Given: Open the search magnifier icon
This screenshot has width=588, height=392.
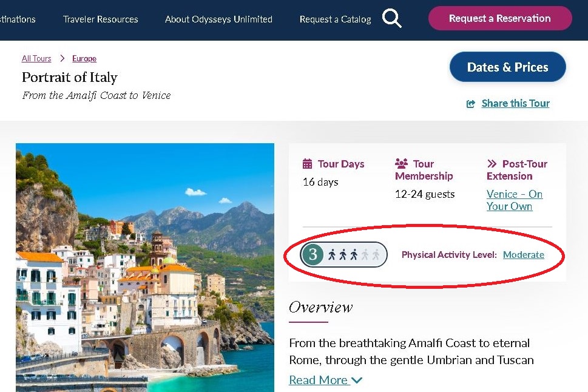Looking at the screenshot, I should (x=392, y=18).
